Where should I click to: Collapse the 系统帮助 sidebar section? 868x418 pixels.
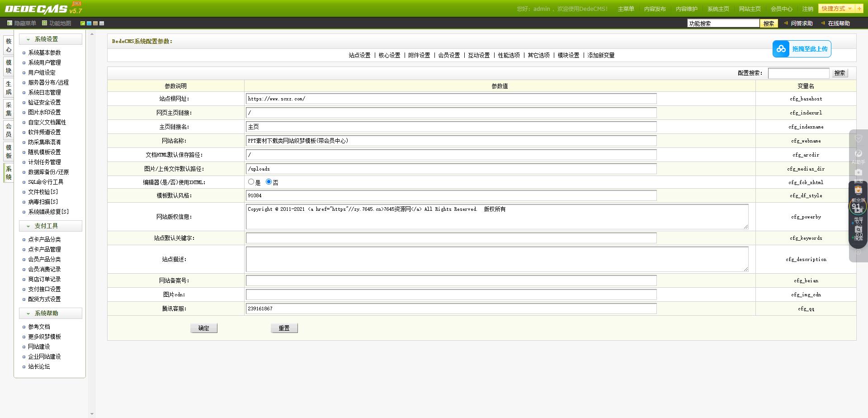(x=28, y=313)
